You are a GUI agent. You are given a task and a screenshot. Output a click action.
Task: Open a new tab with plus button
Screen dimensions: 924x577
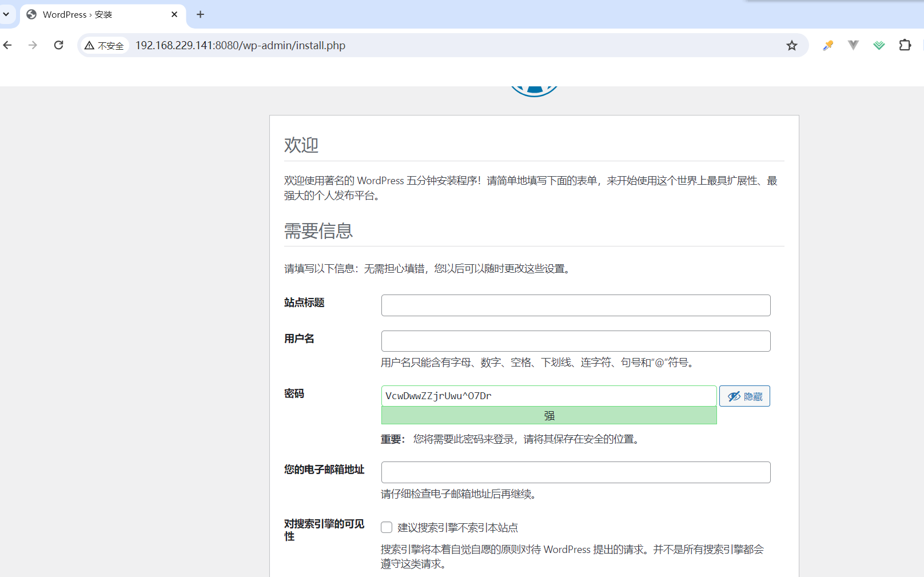(x=200, y=14)
